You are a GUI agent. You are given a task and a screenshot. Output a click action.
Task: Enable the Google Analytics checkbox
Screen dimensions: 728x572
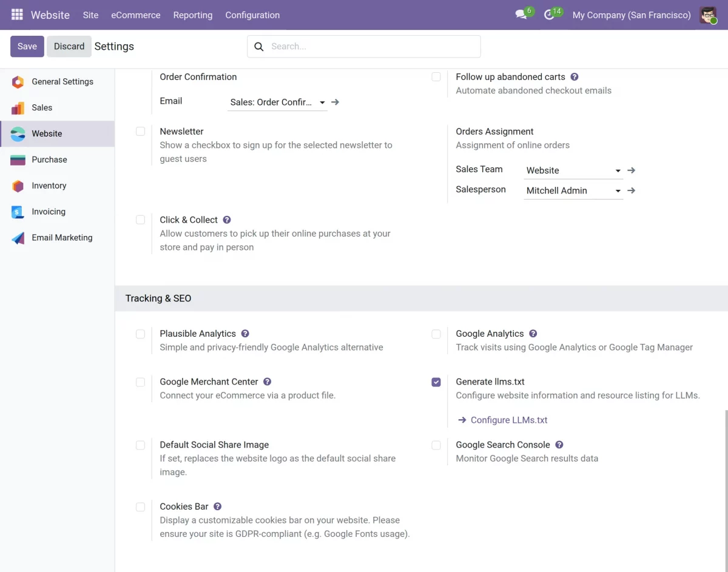click(436, 334)
